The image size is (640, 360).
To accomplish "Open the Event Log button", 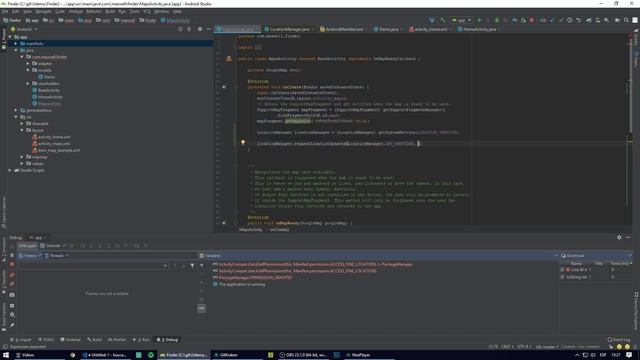I will 619,340.
